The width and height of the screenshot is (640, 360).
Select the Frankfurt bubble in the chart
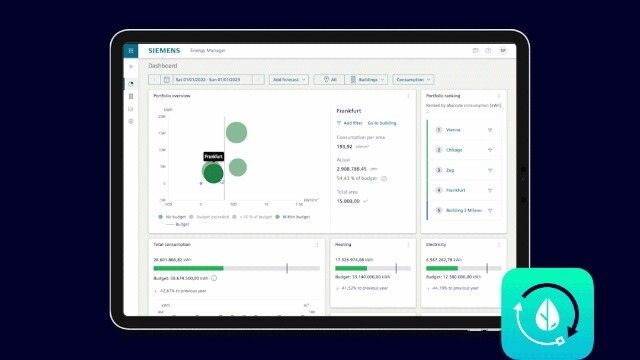click(x=213, y=173)
